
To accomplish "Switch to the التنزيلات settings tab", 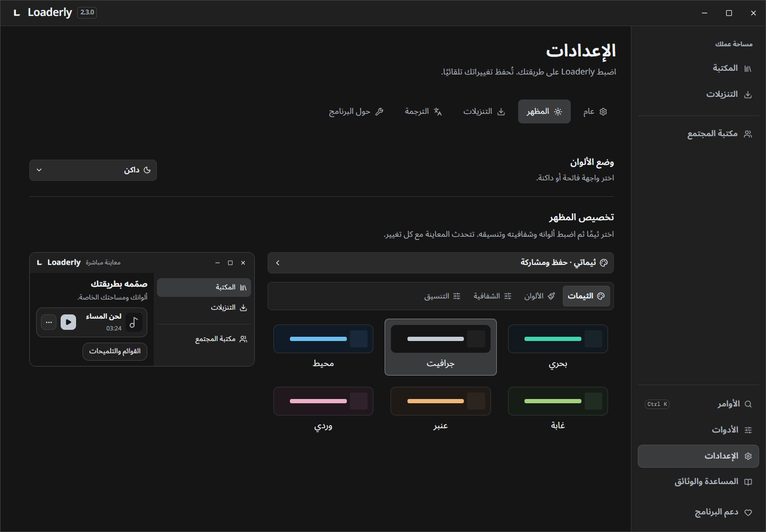I will 484,112.
